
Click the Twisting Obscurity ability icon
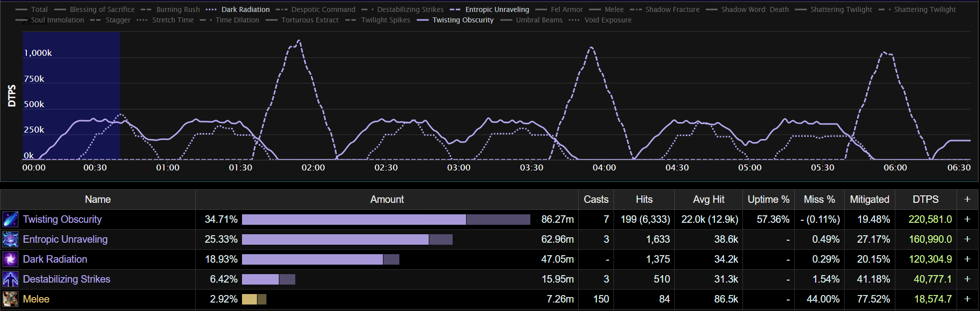tap(10, 219)
